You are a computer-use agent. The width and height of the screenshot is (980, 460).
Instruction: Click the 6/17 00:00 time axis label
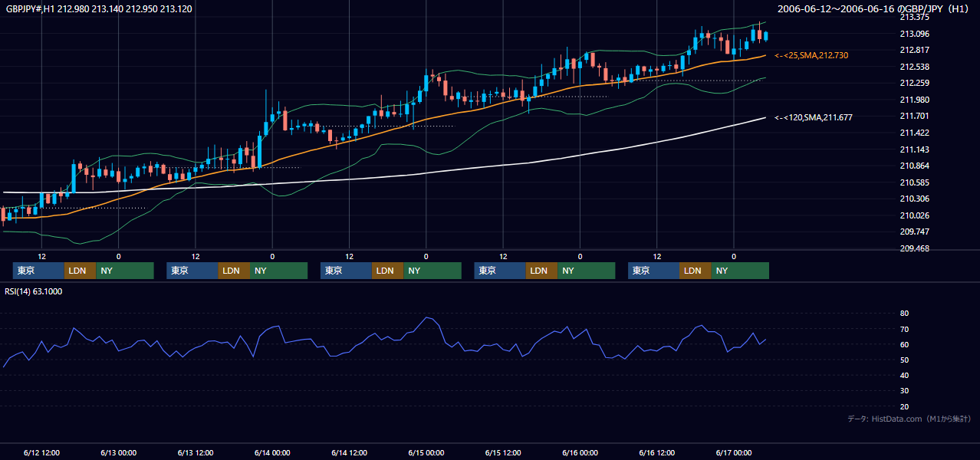734,452
